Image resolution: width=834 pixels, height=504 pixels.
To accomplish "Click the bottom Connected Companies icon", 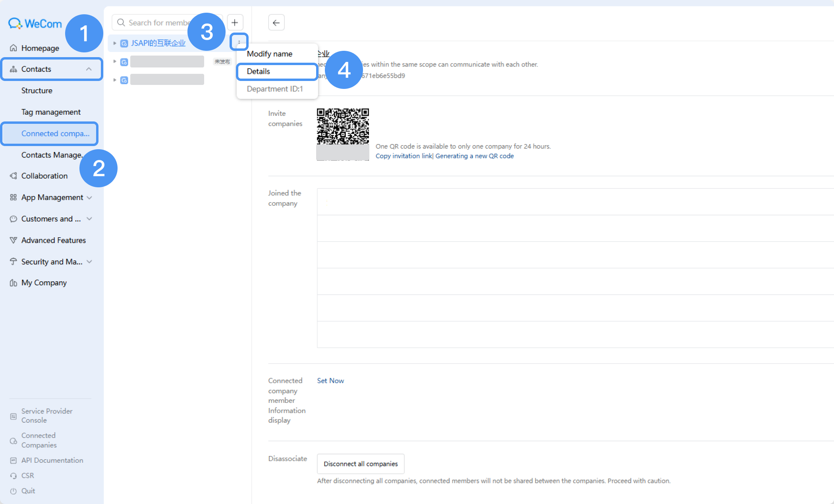I will [14, 441].
